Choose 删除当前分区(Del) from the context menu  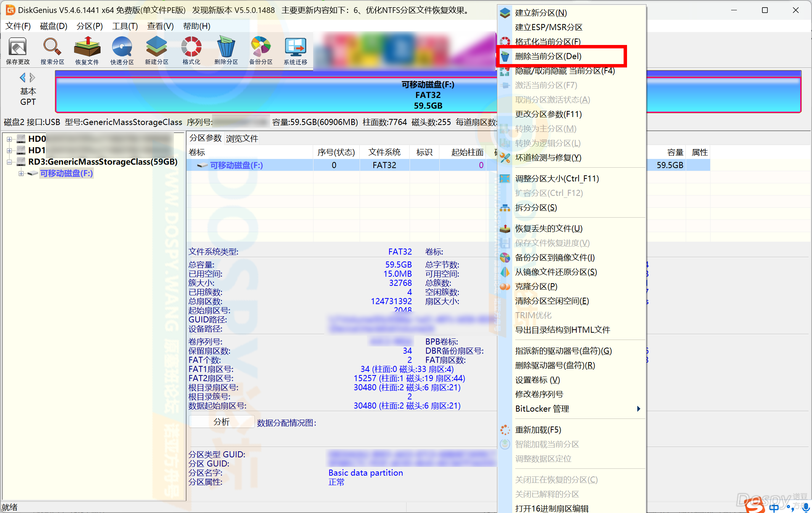coord(572,56)
